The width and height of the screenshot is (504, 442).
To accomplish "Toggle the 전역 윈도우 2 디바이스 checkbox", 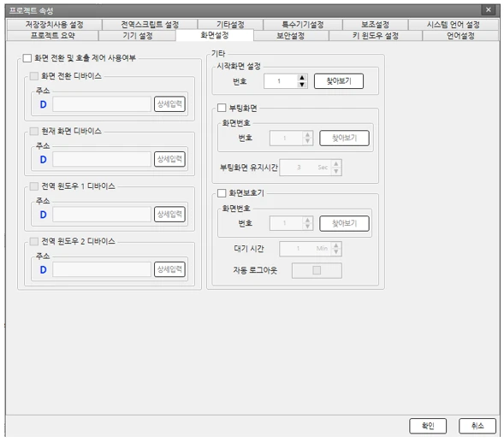I will point(33,241).
